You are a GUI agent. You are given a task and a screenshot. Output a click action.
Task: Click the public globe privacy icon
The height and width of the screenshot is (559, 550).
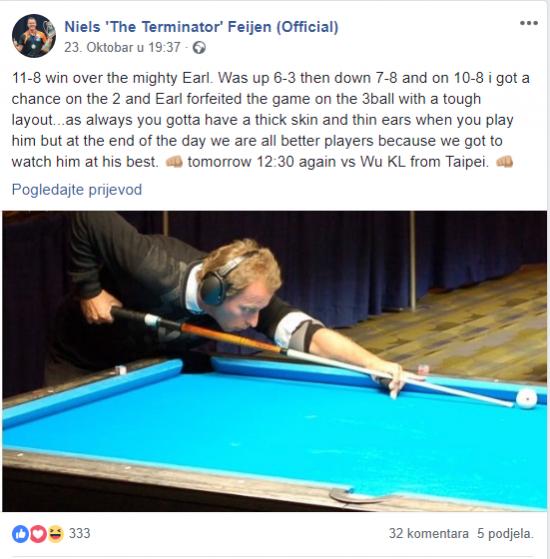[x=199, y=47]
